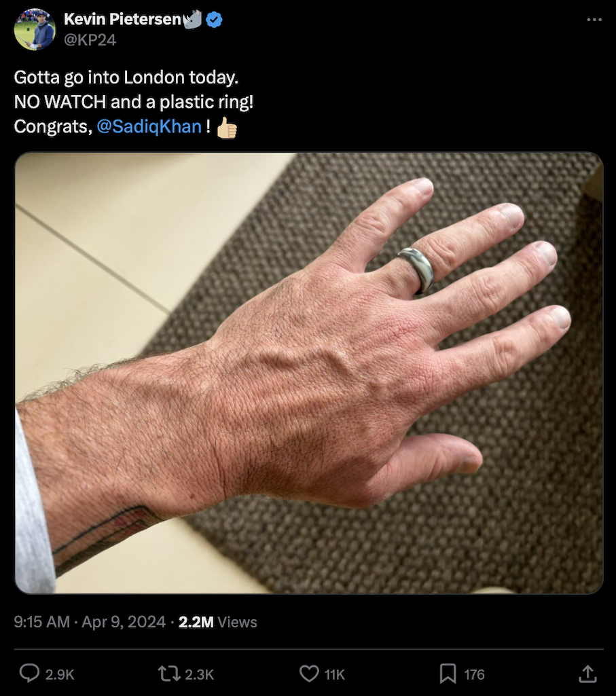Click the 11K likes count
The height and width of the screenshot is (696, 616).
[x=334, y=675]
